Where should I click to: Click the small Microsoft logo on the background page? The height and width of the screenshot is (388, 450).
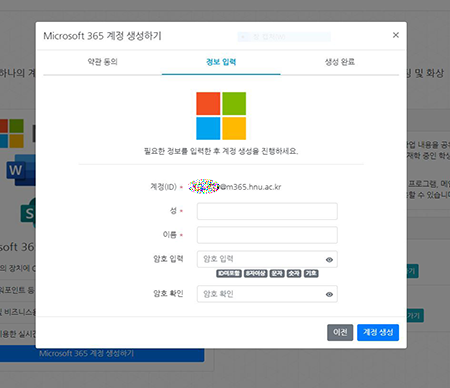coord(12,133)
